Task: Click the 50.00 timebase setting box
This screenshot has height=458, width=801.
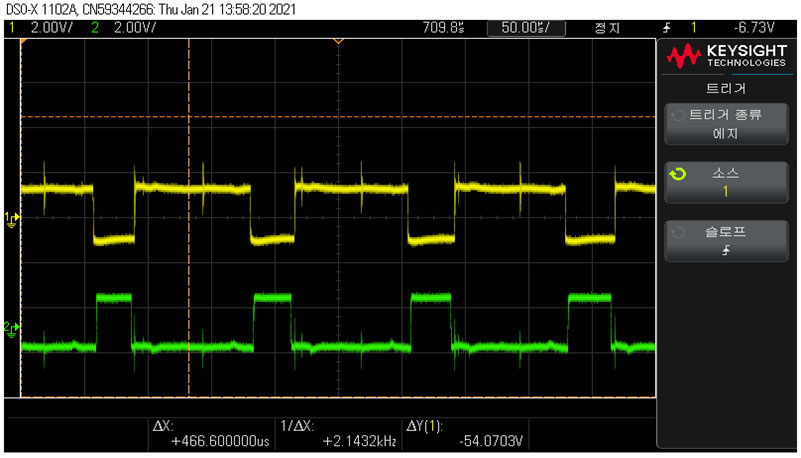Action: tap(526, 28)
